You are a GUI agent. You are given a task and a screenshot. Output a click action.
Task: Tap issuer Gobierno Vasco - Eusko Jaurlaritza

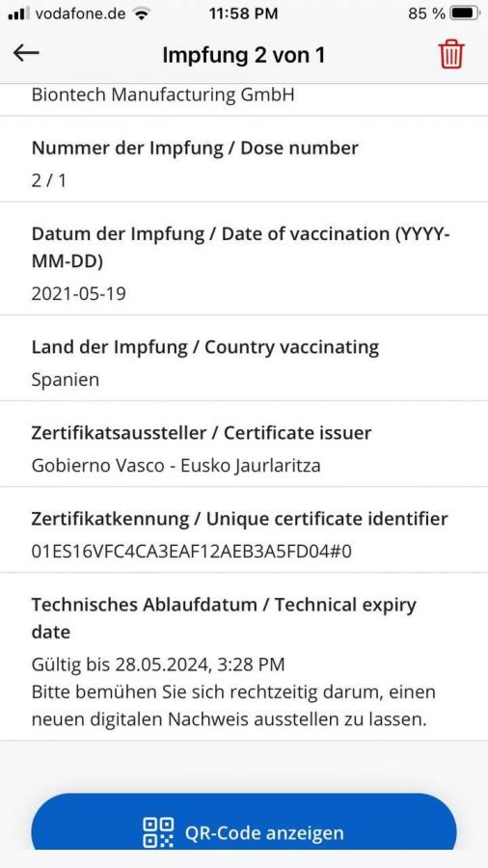tap(176, 466)
